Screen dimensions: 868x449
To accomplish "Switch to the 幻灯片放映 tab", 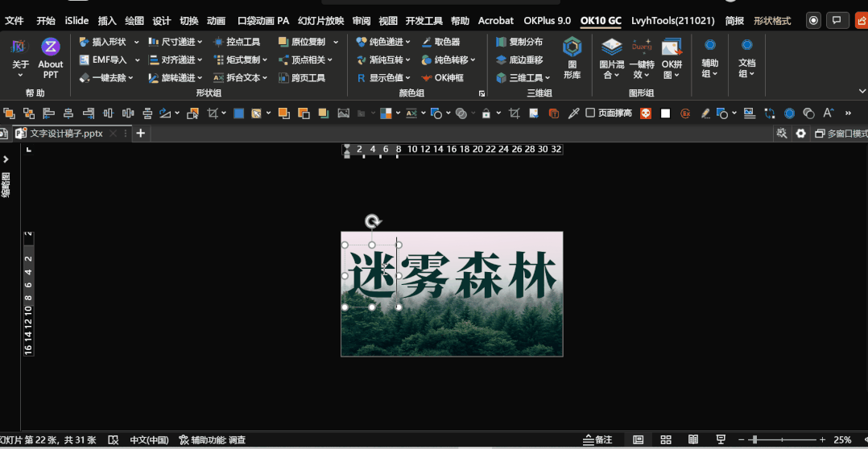I will click(x=320, y=21).
